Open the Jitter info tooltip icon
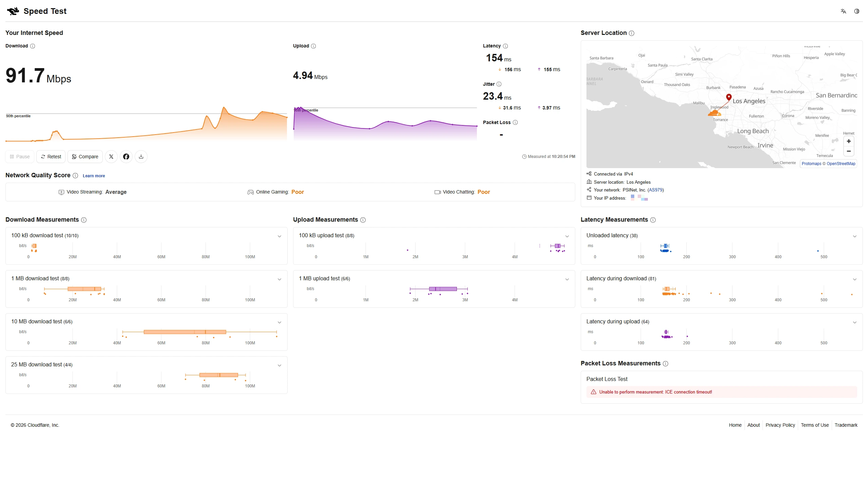 click(499, 84)
